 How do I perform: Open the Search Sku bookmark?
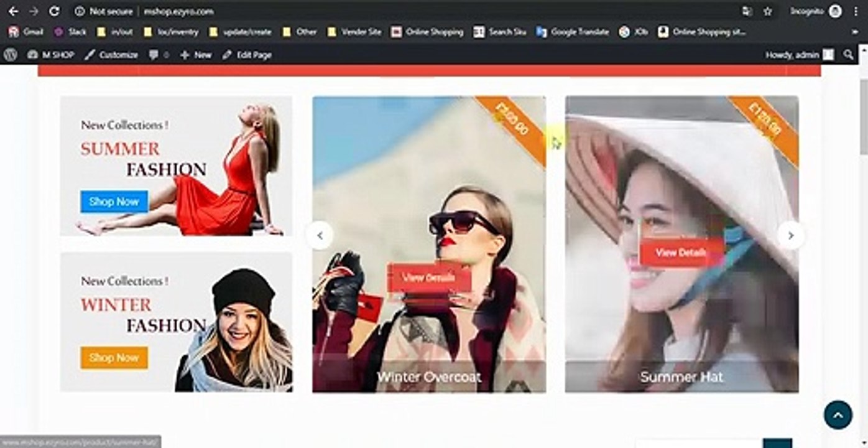pos(500,32)
